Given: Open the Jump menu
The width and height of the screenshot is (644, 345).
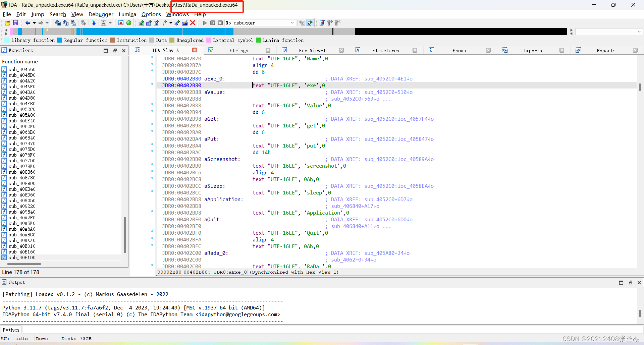Looking at the screenshot, I should click(x=38, y=14).
